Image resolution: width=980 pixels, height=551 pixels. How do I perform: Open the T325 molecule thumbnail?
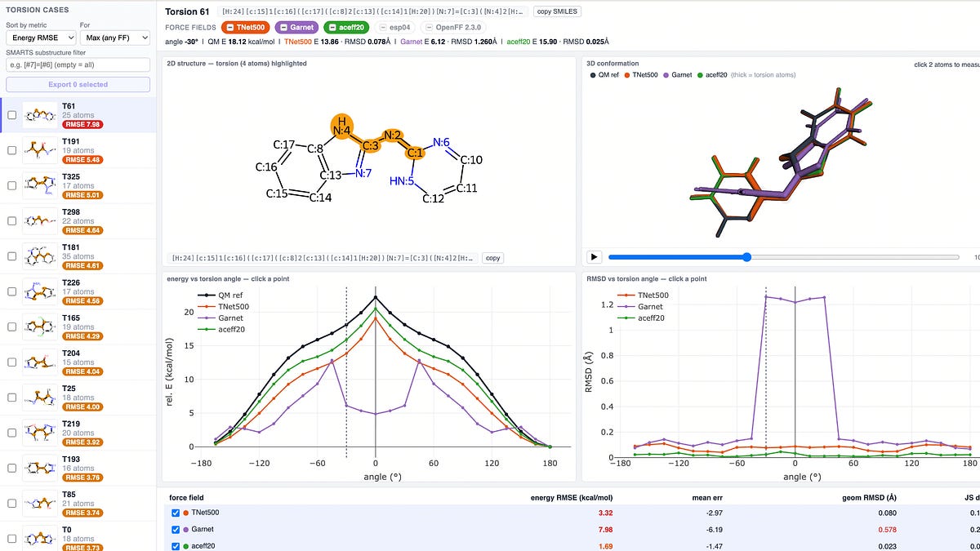point(40,185)
